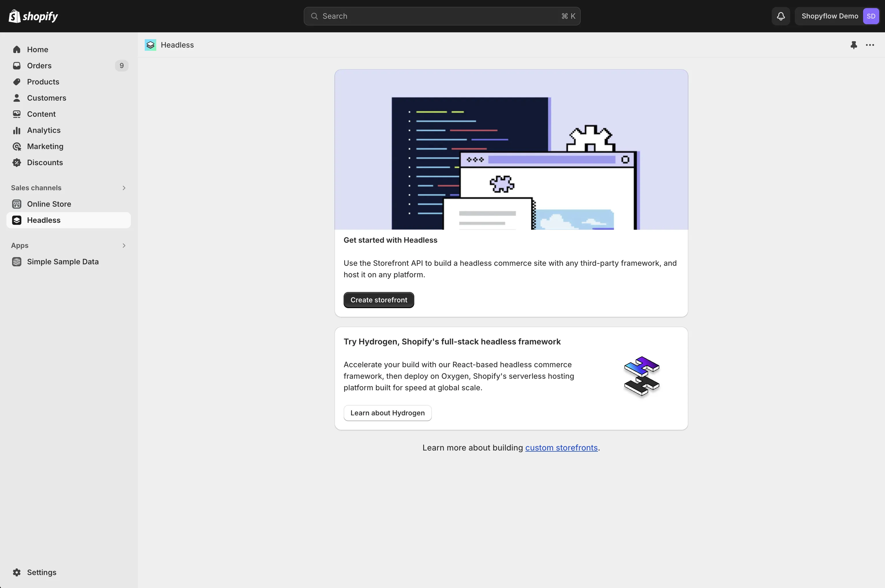Open Simple Sample Data app
The image size is (885, 588).
[69, 262]
